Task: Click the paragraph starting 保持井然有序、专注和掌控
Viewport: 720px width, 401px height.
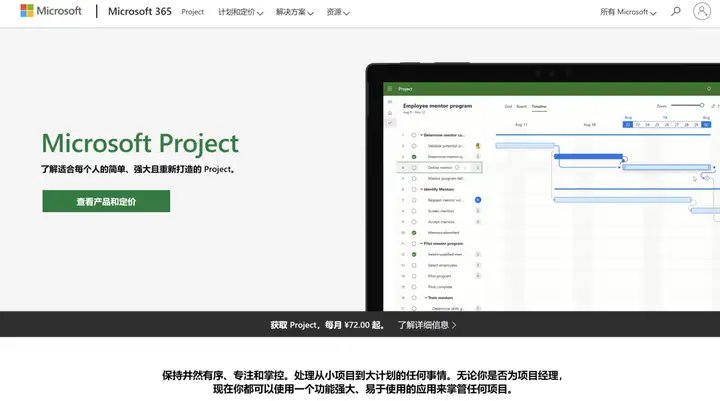Action: pos(362,375)
